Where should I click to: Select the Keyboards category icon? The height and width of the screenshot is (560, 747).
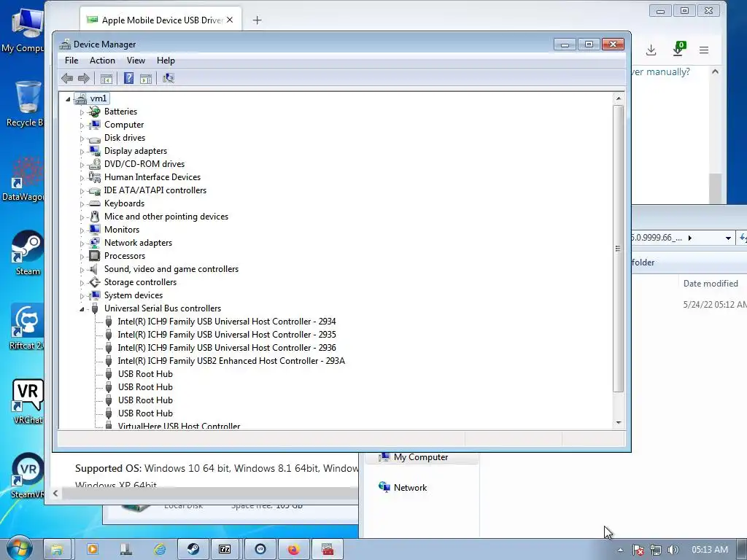click(95, 204)
